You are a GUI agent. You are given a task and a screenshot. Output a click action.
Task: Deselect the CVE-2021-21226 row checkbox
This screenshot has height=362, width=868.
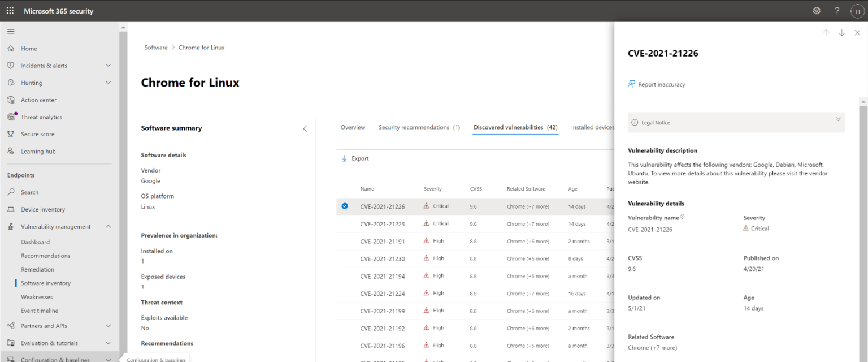point(345,206)
